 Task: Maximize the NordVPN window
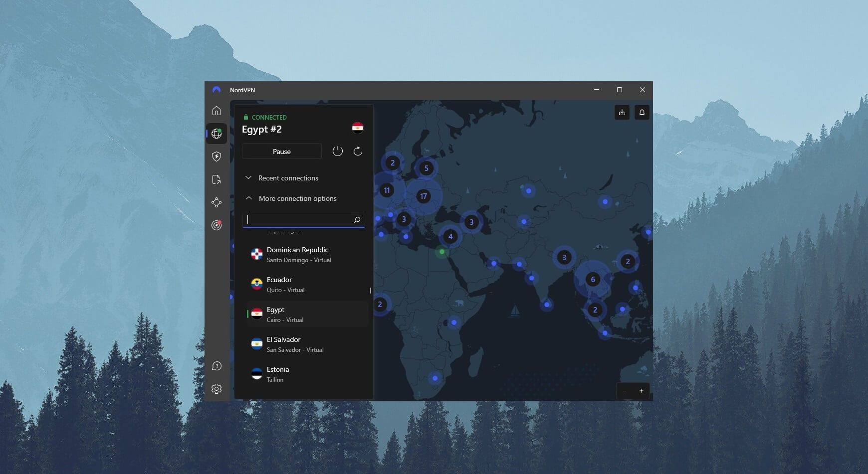(620, 90)
